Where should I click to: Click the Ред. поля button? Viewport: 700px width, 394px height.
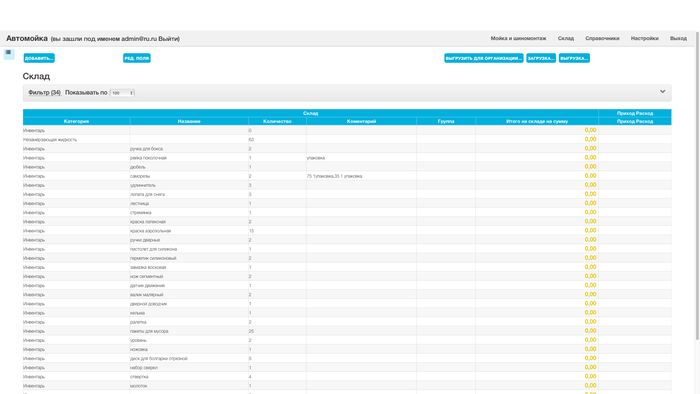137,58
